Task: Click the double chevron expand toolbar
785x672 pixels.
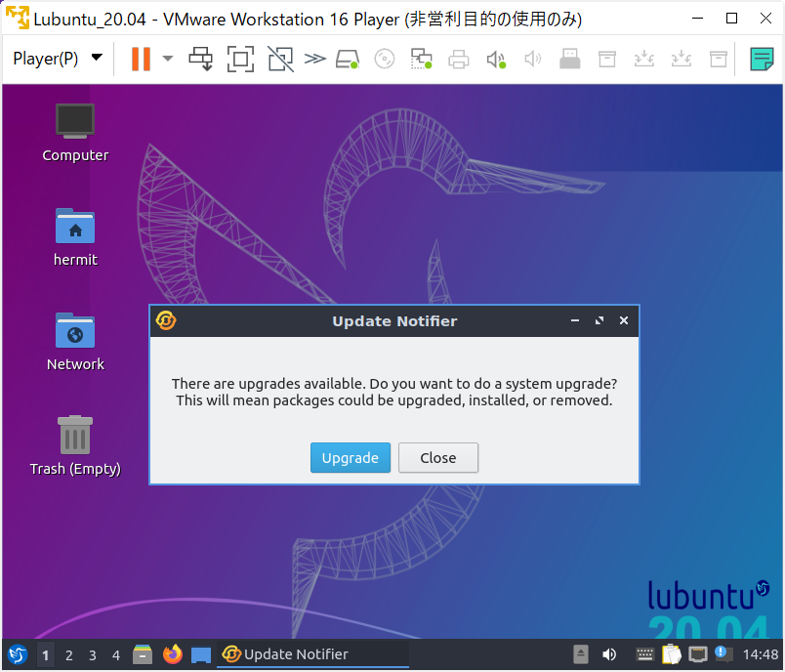Action: 315,59
